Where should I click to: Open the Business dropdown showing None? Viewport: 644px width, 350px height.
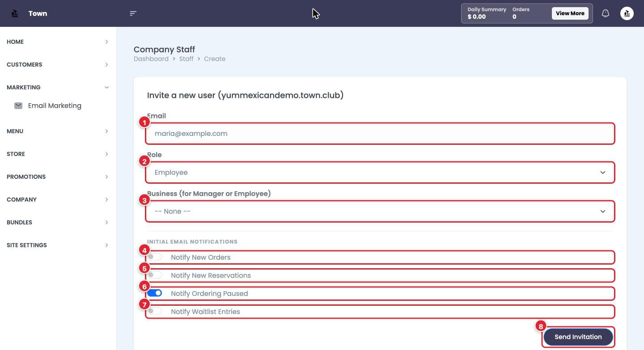(380, 211)
